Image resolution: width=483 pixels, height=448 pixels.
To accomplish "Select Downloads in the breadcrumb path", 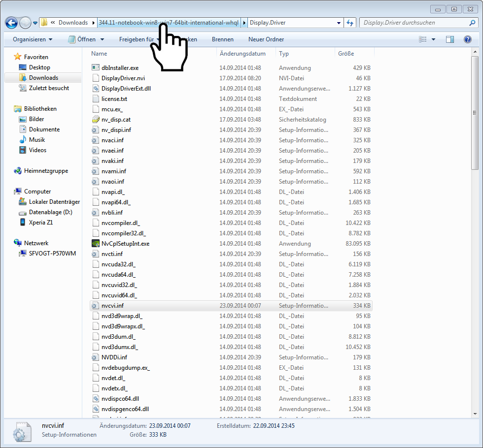I will tap(73, 23).
